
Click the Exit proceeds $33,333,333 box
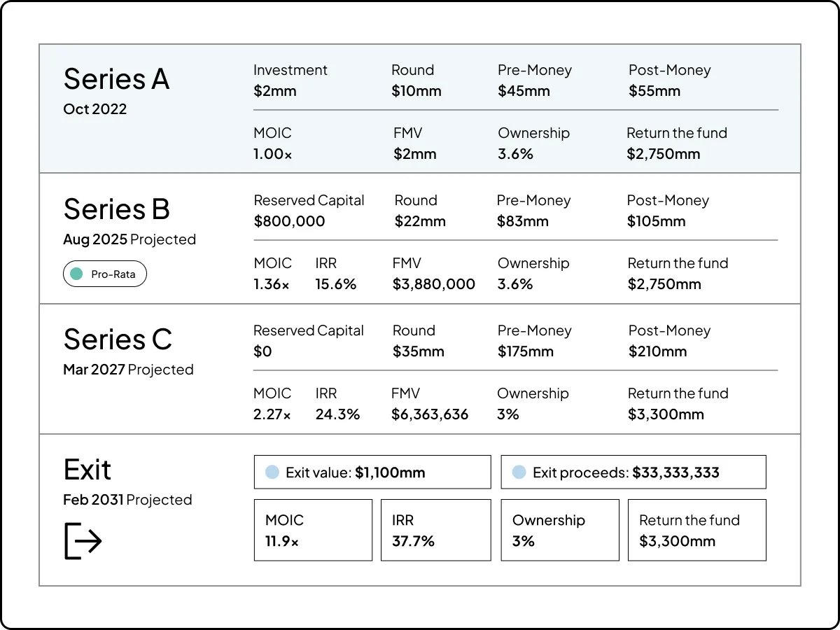coord(633,472)
